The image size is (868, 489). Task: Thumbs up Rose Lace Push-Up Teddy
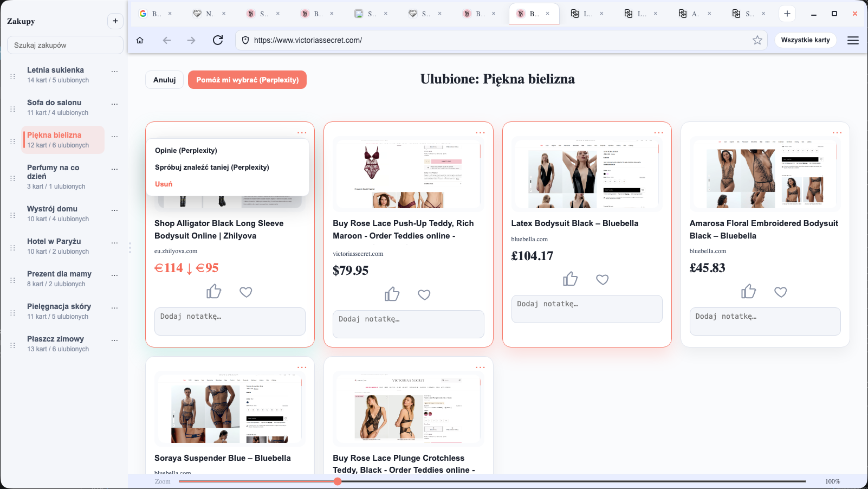coord(392,294)
